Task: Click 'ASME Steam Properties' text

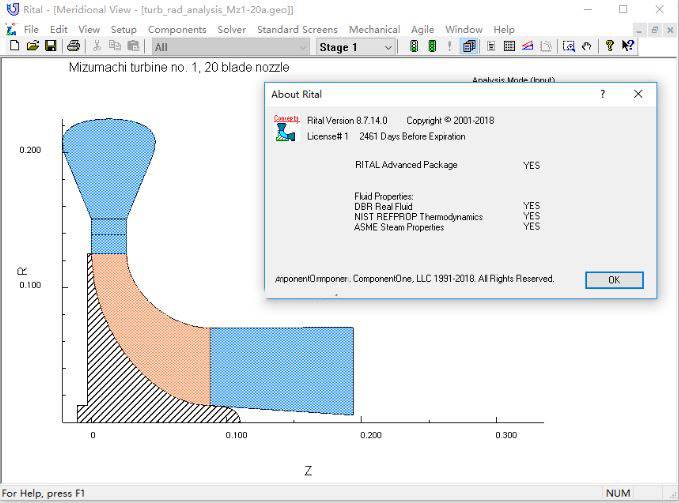Action: pos(399,227)
